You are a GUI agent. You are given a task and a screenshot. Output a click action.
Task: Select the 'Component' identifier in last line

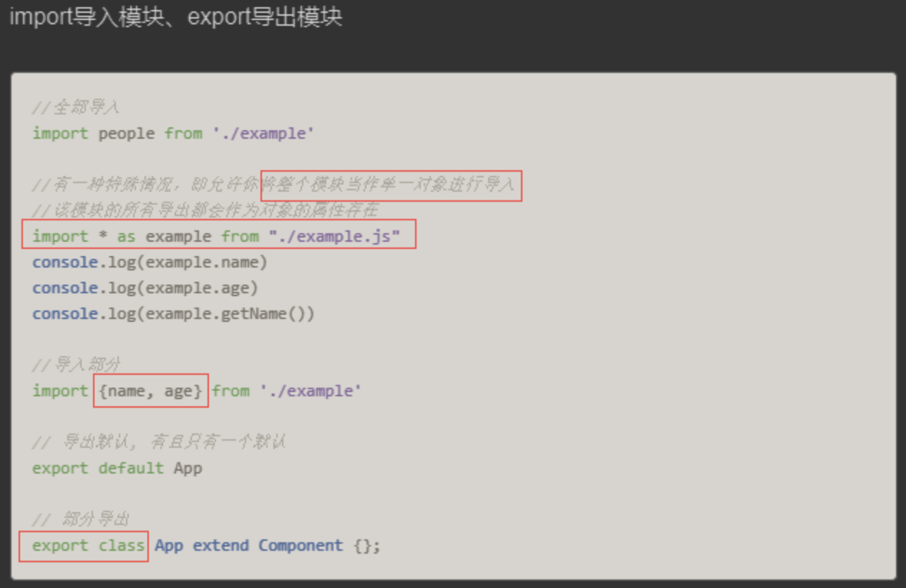pyautogui.click(x=301, y=545)
